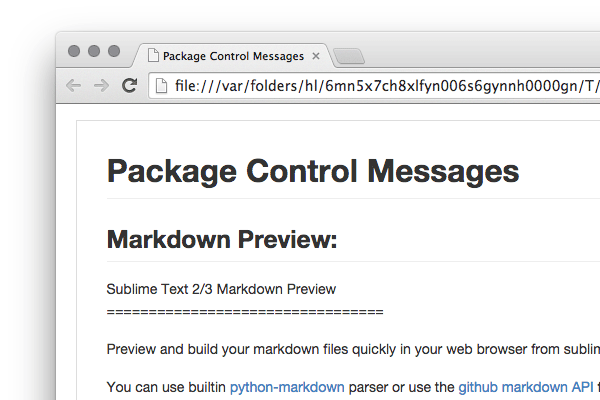Viewport: 600px width, 400px height.
Task: Click the browser forward arrow
Action: [101, 86]
